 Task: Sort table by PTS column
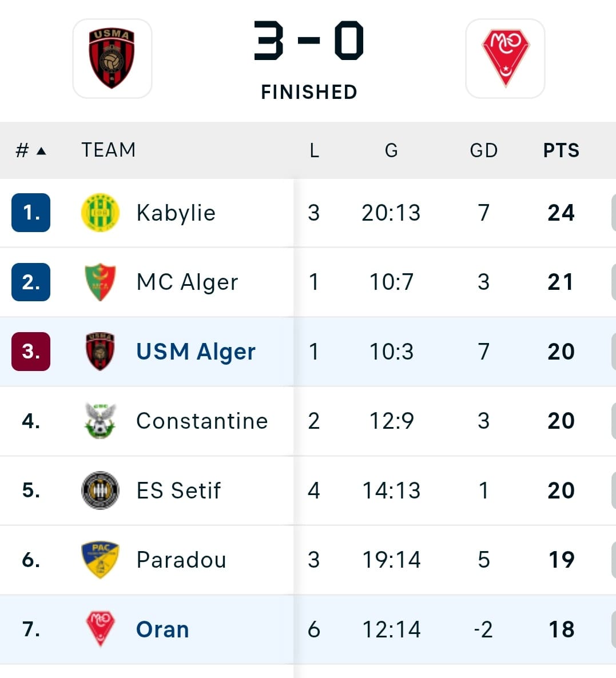click(561, 150)
